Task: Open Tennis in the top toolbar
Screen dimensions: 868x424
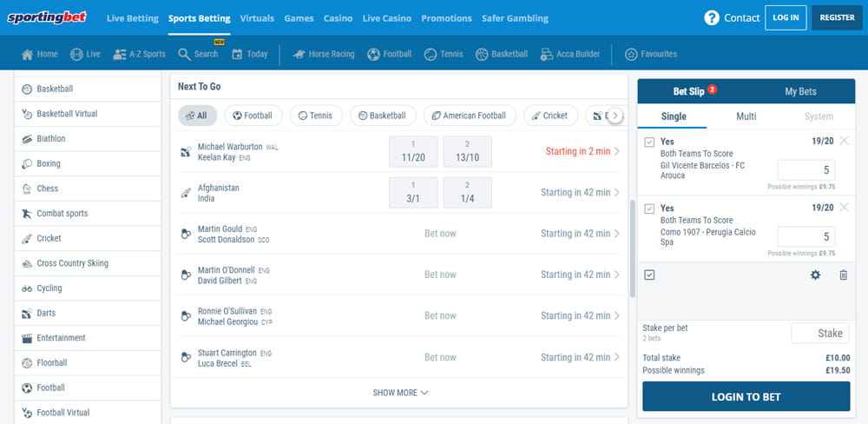Action: [444, 54]
